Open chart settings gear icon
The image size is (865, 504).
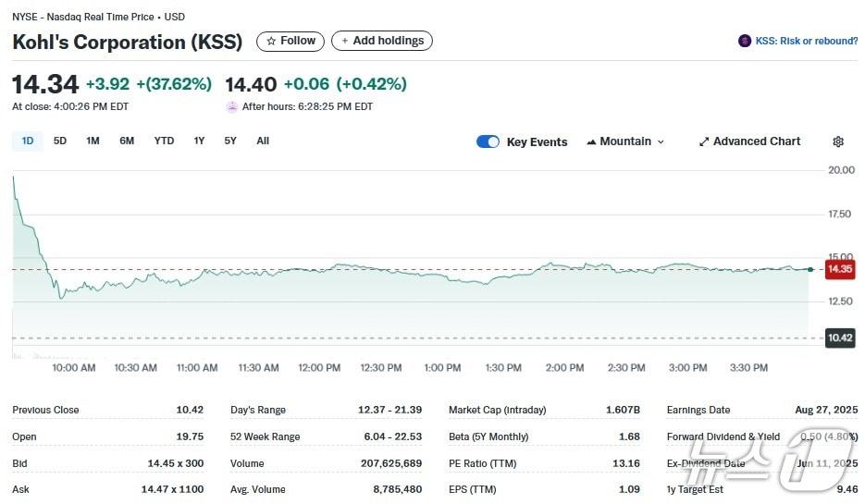[837, 141]
